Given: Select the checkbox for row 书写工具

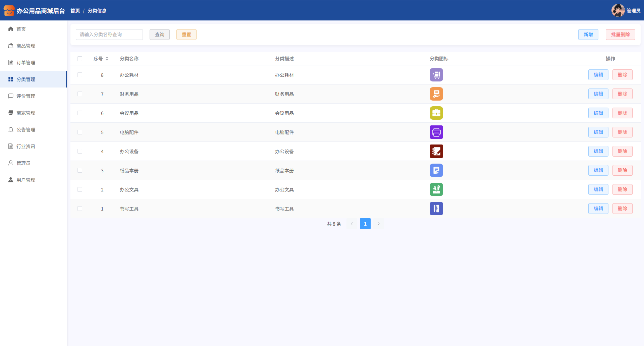Looking at the screenshot, I should click(x=80, y=209).
